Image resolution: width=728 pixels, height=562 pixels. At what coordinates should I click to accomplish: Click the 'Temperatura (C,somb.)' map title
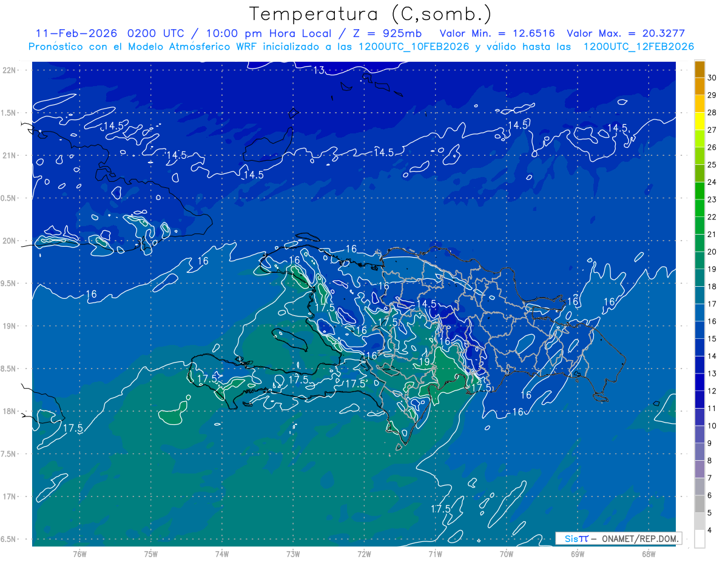click(371, 14)
